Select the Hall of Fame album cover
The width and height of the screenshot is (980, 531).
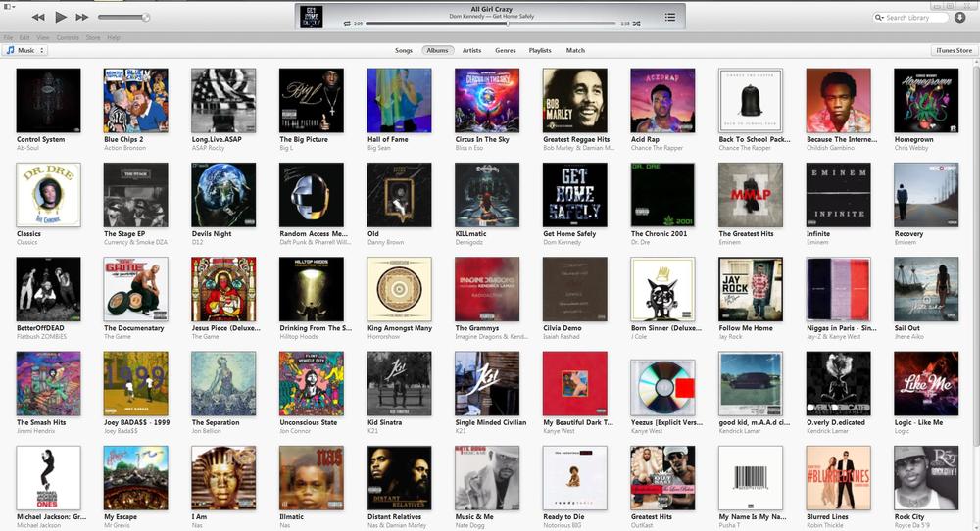point(400,101)
